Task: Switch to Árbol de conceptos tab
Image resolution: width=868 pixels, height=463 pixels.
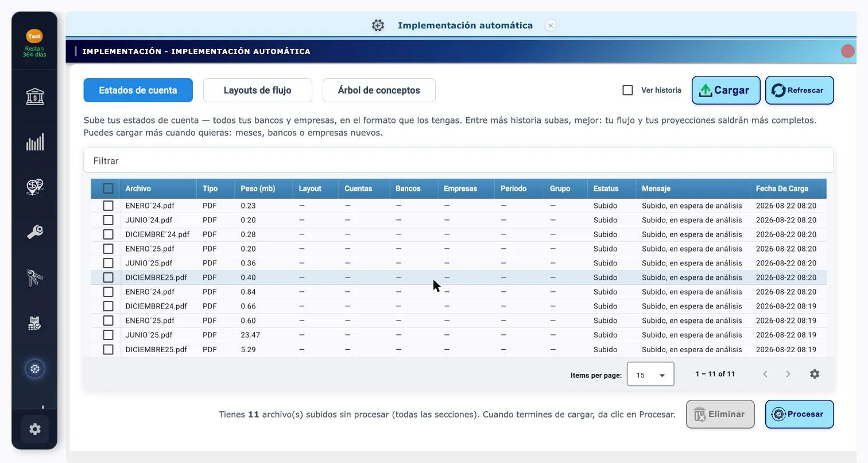Action: pos(379,90)
